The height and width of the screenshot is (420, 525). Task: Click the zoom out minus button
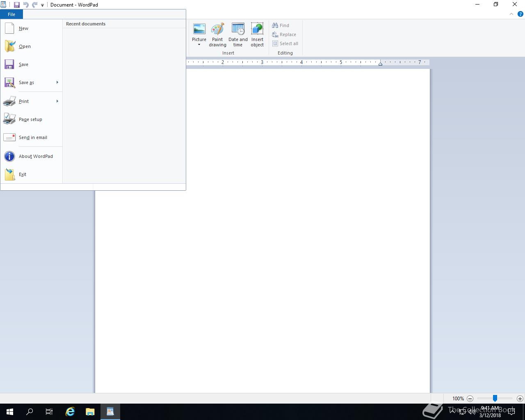pos(470,399)
